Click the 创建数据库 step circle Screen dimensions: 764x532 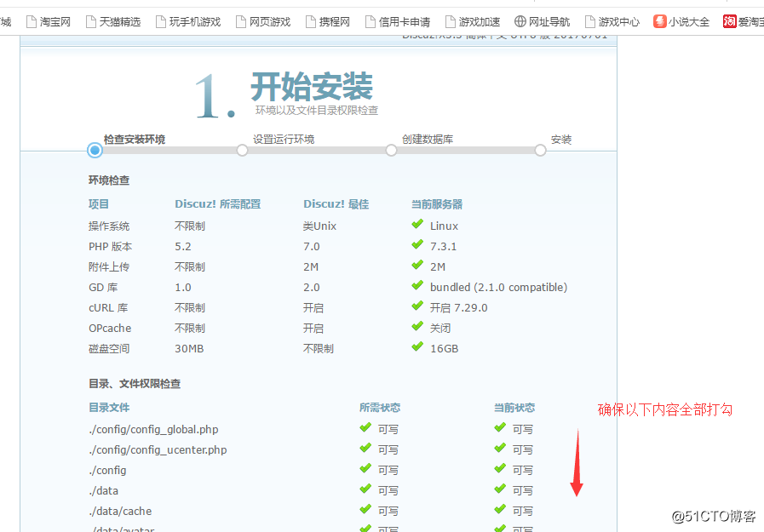point(391,150)
